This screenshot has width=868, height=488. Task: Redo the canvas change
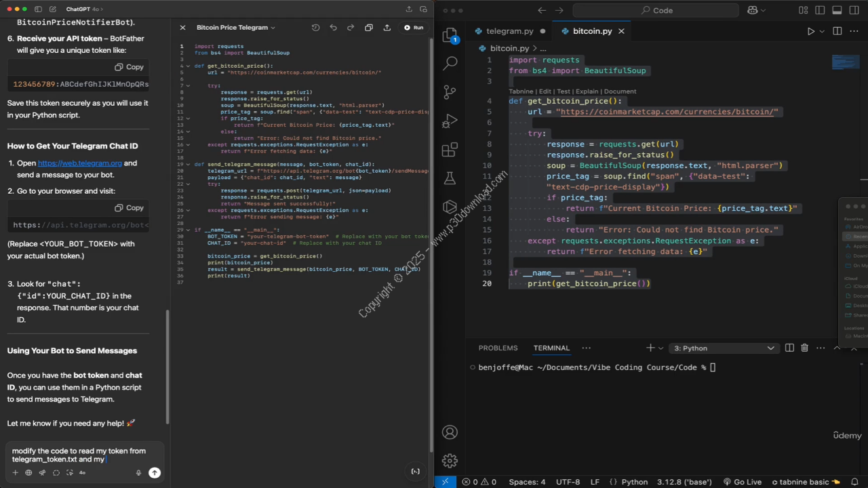pyautogui.click(x=351, y=28)
